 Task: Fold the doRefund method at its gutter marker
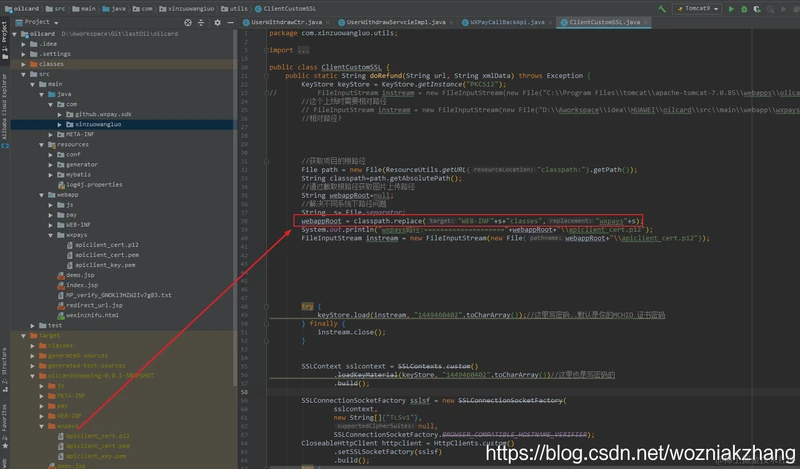[266, 76]
